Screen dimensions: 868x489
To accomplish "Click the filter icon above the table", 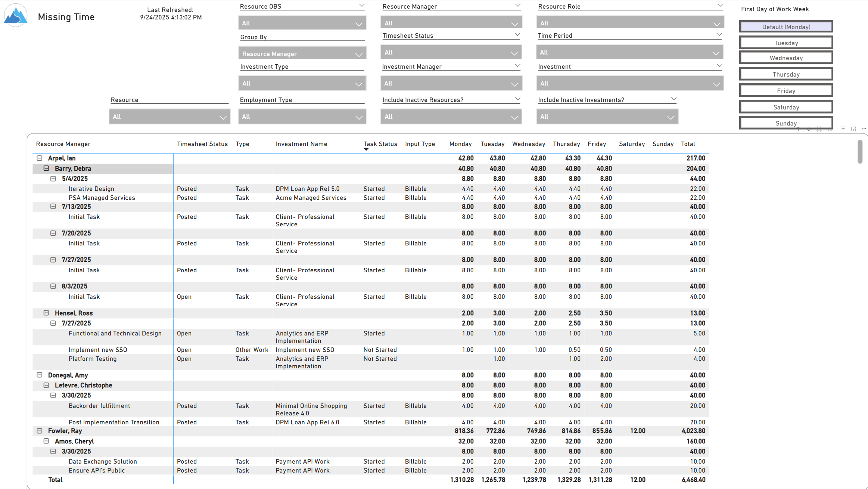I will [x=843, y=129].
